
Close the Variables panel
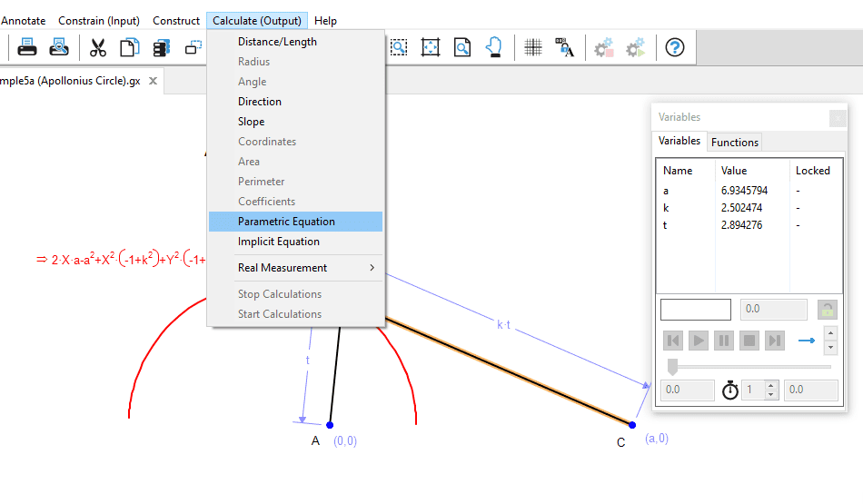tap(838, 118)
